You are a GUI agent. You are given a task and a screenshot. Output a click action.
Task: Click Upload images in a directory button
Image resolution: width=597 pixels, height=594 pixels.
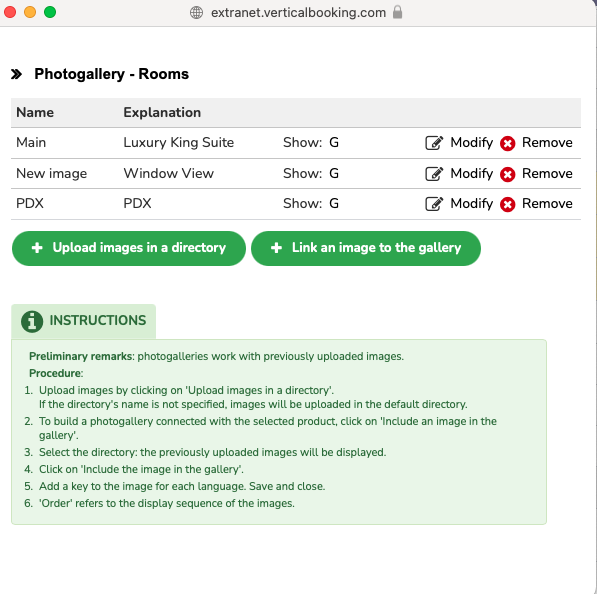point(129,248)
